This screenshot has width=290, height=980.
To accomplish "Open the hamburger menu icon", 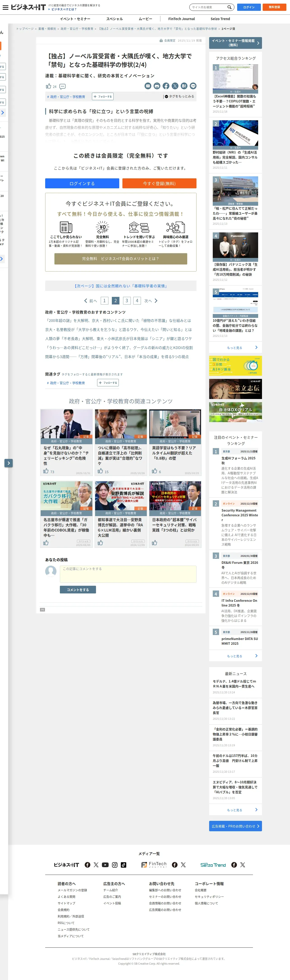I will click(5, 7).
